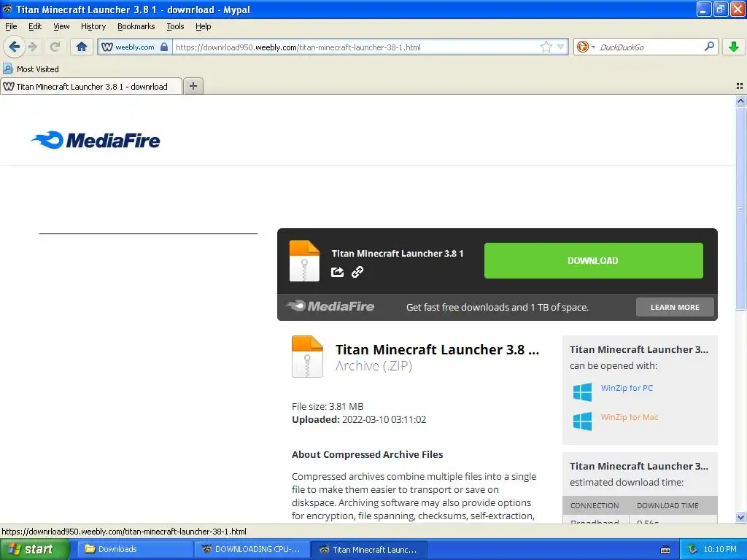Click the 'Titan Minecraft Launcher 3.8 1' banner title
The width and height of the screenshot is (747, 560).
(398, 253)
